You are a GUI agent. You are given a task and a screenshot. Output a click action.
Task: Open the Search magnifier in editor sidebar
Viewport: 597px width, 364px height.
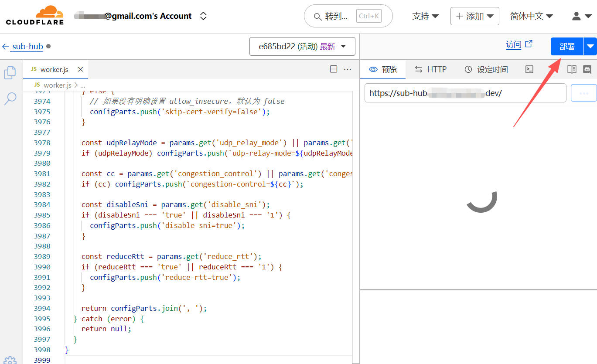point(10,99)
